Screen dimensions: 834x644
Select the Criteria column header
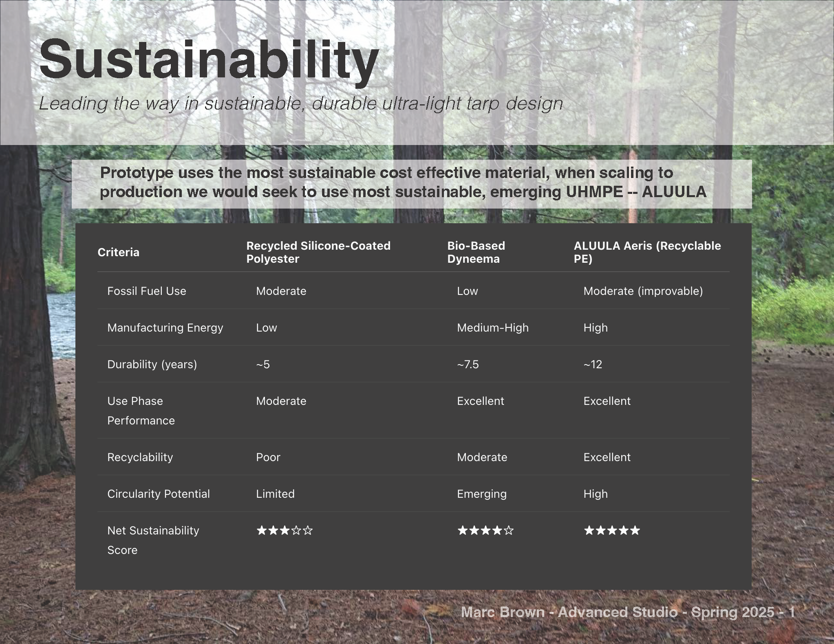[x=118, y=253]
